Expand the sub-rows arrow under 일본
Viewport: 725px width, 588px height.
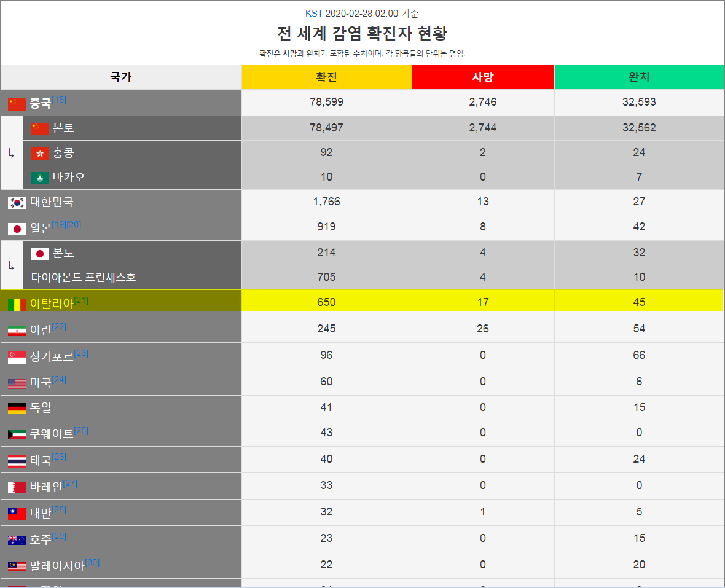point(11,264)
